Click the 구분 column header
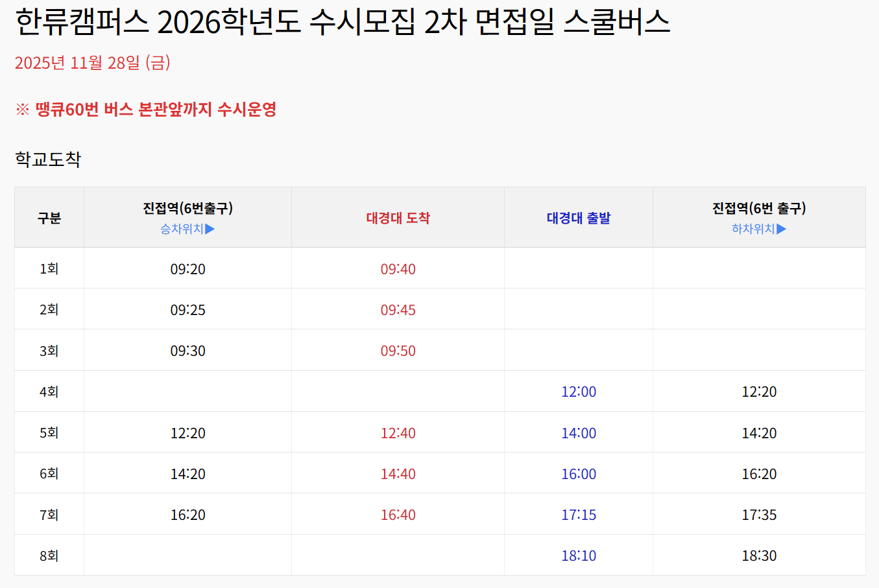This screenshot has height=588, width=879. pyautogui.click(x=49, y=218)
